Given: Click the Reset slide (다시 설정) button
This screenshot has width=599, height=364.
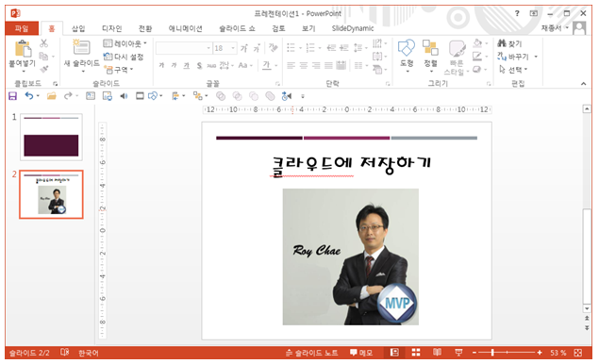Looking at the screenshot, I should point(124,57).
